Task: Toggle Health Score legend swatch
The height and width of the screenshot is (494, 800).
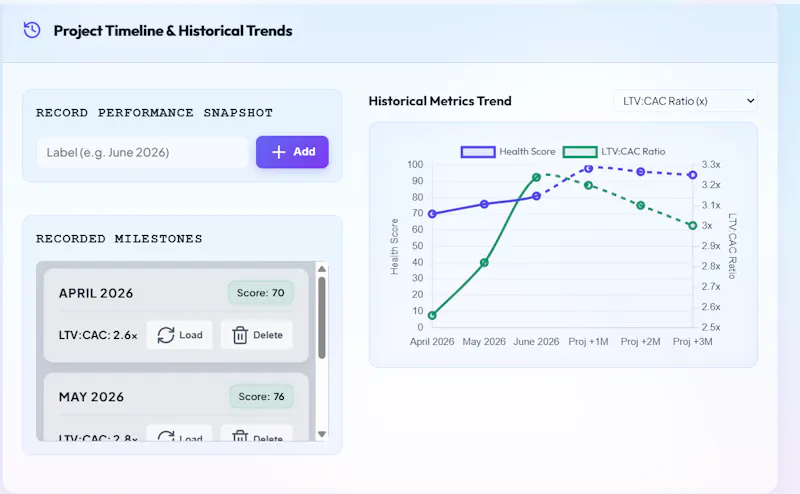Action: (478, 152)
